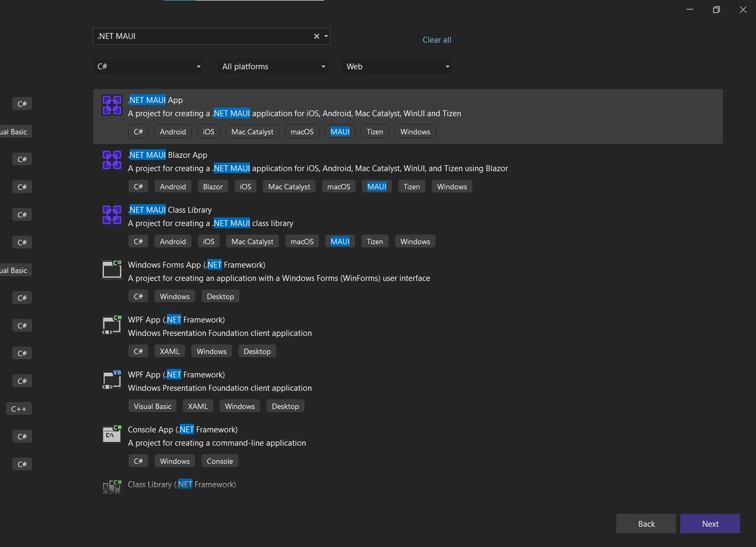This screenshot has height=547, width=756.
Task: Click the Class Library (.NET Framework) icon
Action: 112,487
